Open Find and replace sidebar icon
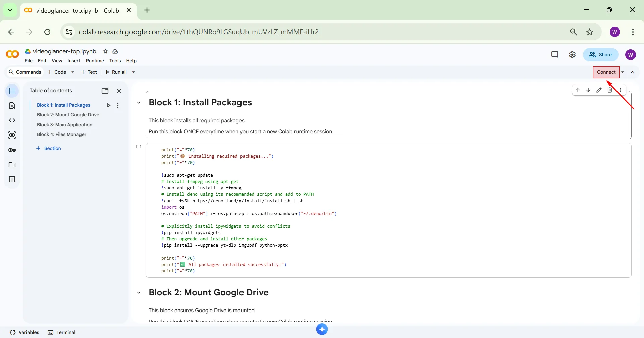The height and width of the screenshot is (338, 644). pyautogui.click(x=12, y=106)
